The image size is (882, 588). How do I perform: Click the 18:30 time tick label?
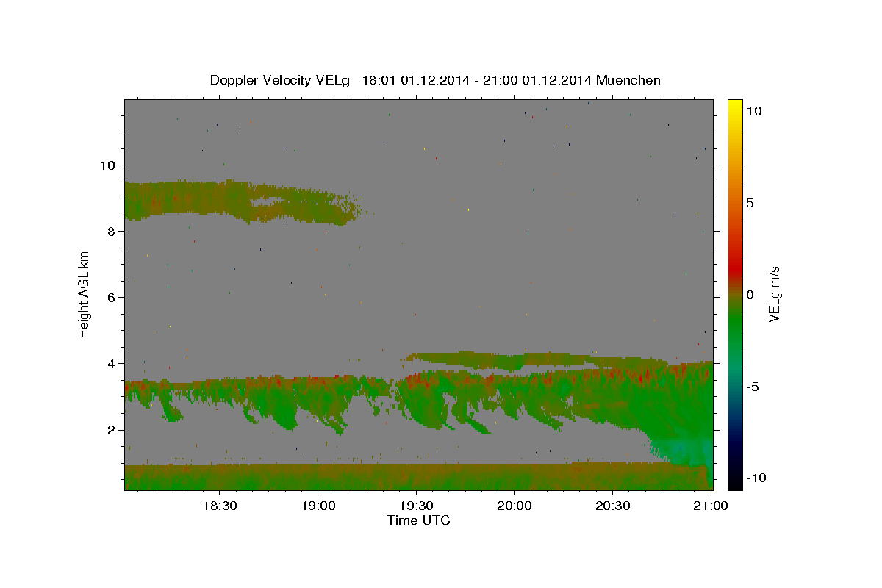[219, 506]
